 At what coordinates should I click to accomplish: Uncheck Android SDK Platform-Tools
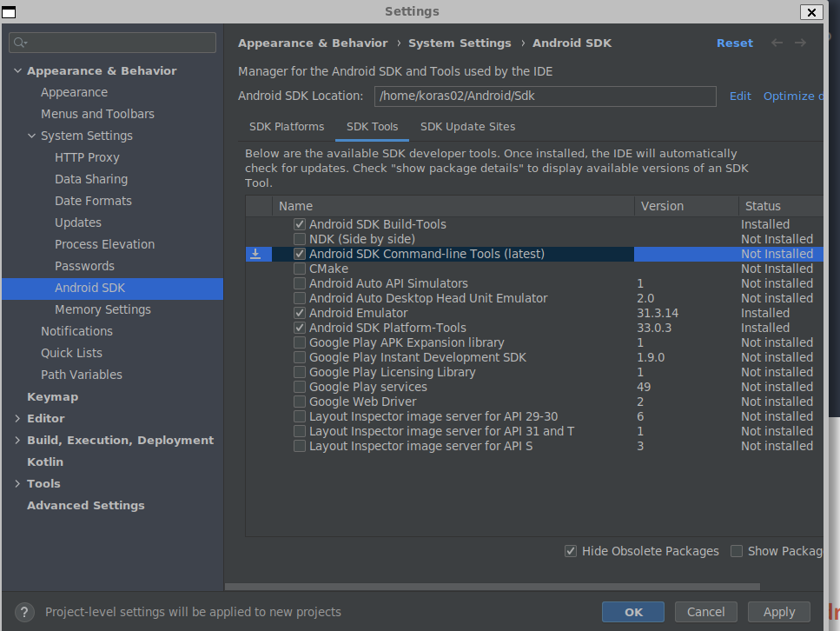coord(300,328)
